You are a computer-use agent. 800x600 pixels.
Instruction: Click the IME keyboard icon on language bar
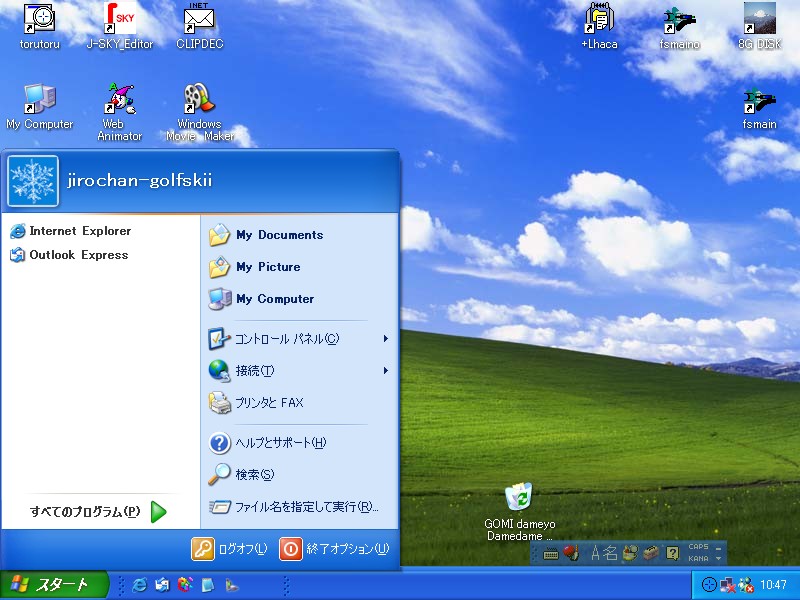(551, 553)
